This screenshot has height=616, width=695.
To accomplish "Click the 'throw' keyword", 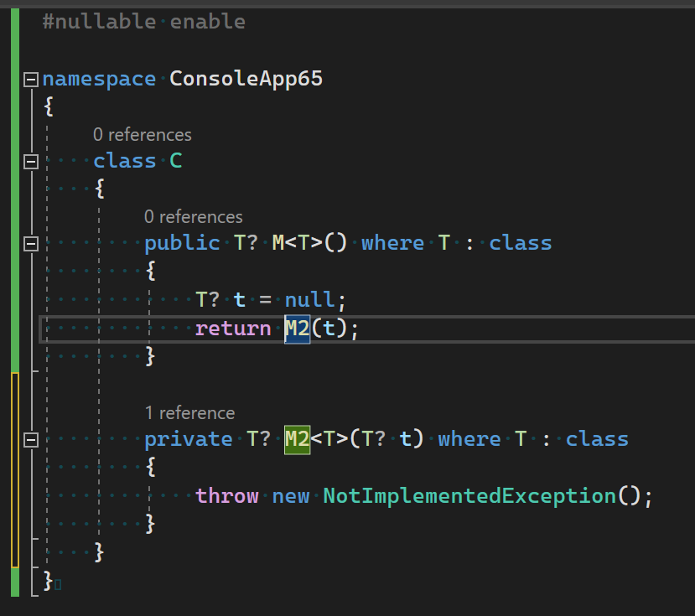I will tap(227, 496).
